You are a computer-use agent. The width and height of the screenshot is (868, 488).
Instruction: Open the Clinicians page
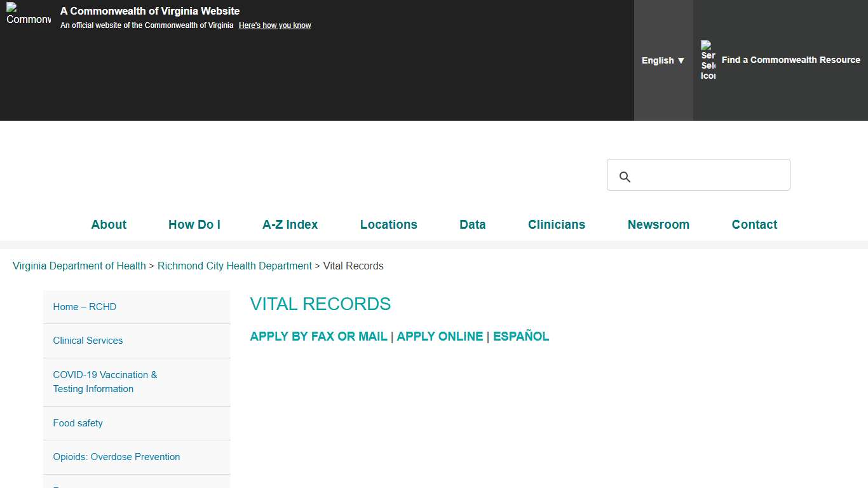[x=556, y=224]
